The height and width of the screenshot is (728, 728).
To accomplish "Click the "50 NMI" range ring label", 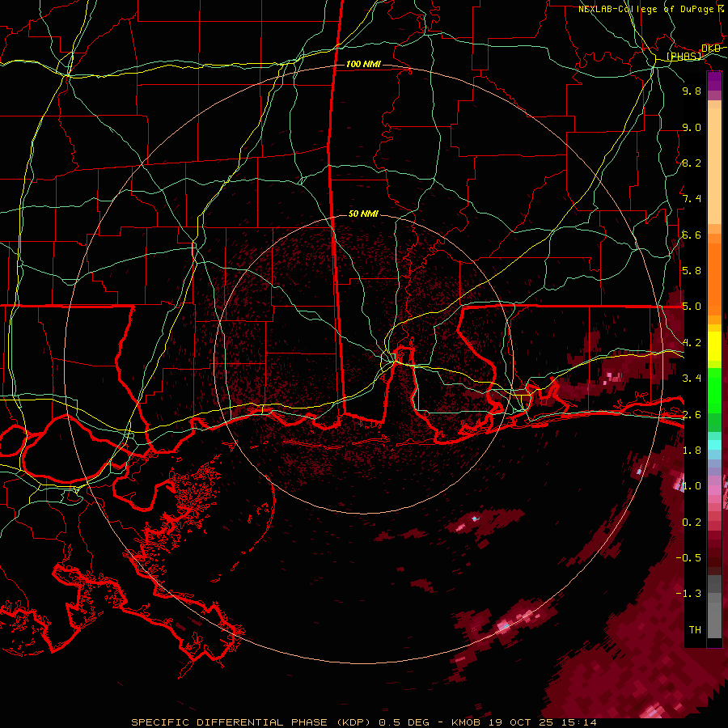I will tap(363, 214).
